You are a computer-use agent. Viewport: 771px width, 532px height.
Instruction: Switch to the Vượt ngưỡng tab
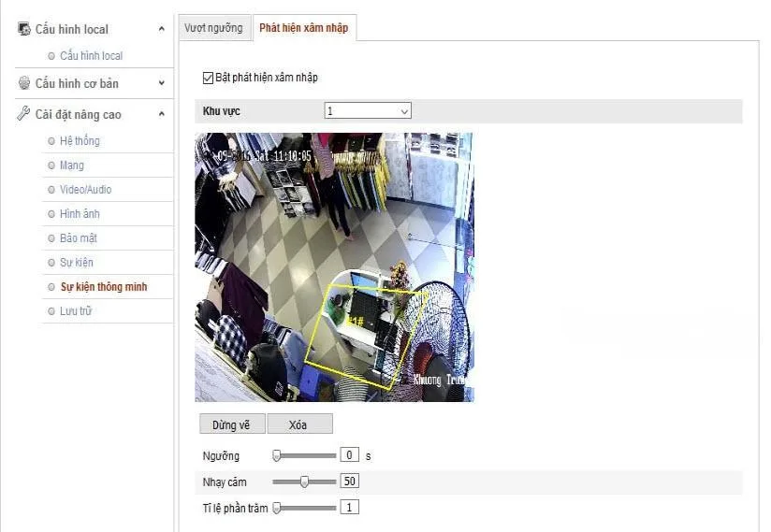[x=213, y=28]
